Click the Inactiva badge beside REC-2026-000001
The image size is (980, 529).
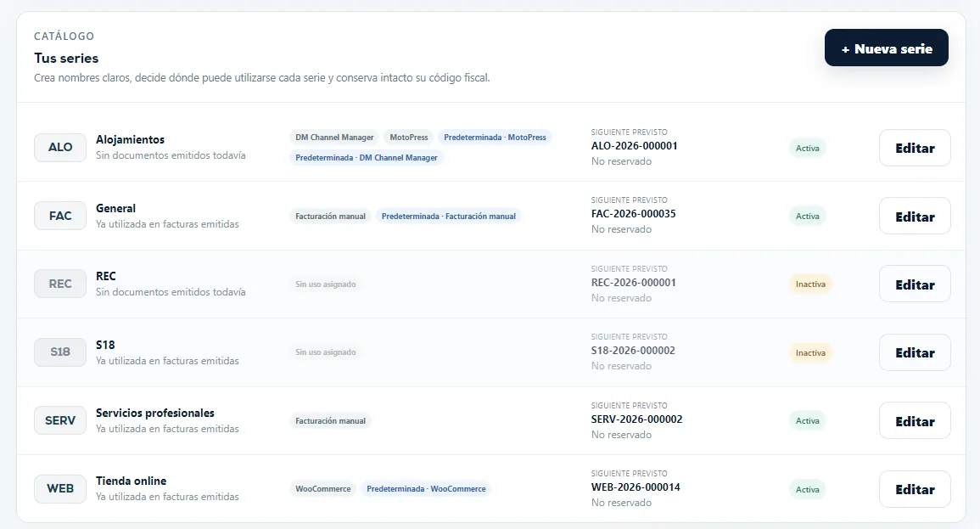click(x=810, y=284)
